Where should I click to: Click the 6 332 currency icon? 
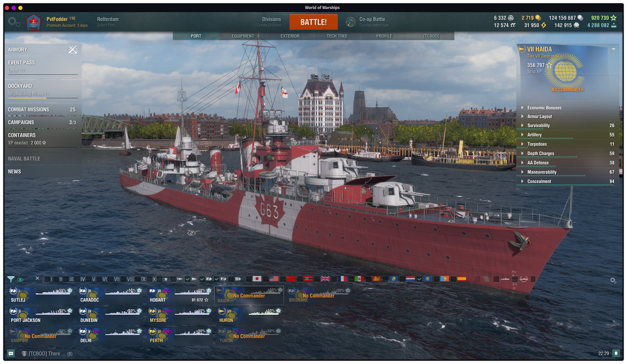pos(511,18)
